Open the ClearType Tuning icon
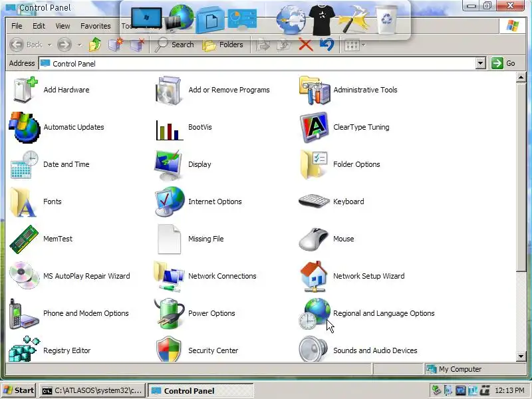Viewport: 532px width, 399px height. point(315,127)
